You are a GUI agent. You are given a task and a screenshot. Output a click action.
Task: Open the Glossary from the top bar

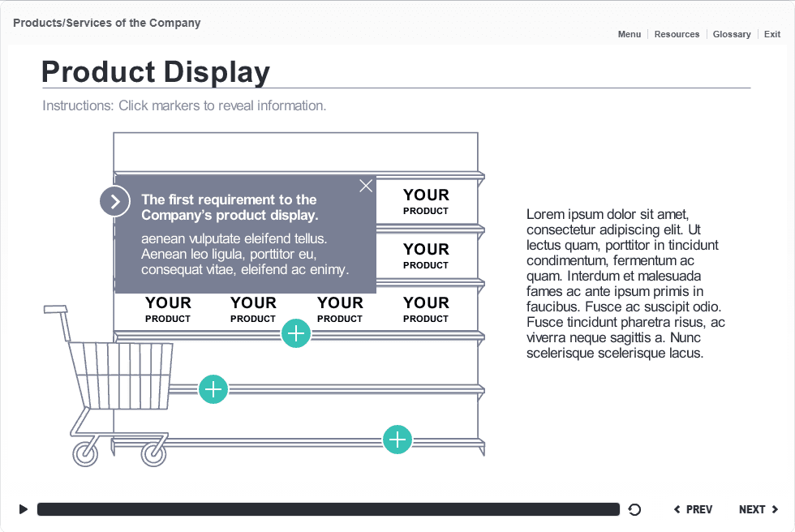[x=732, y=34]
